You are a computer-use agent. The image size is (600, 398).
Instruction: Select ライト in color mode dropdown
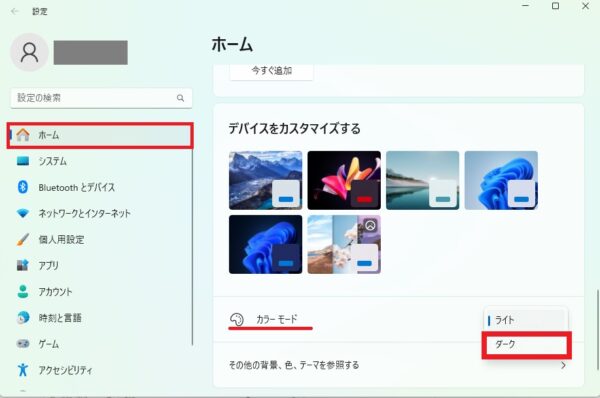[x=527, y=320]
